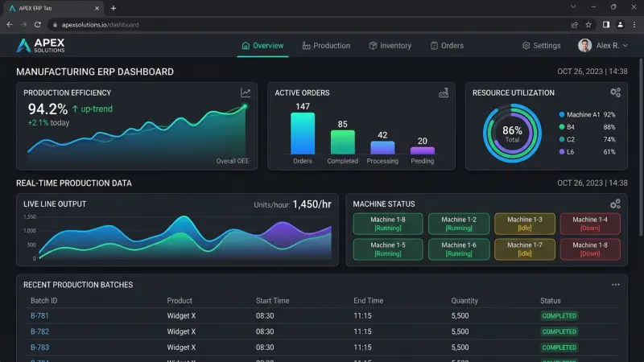Open batch B-783 link
Screen dimensions: 644x362
[39, 348]
